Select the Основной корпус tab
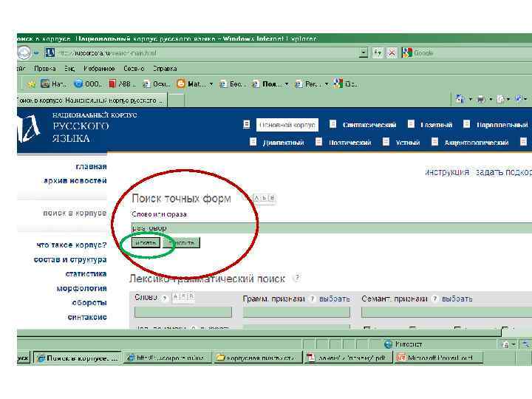This screenshot has height=399, width=532. pos(287,125)
